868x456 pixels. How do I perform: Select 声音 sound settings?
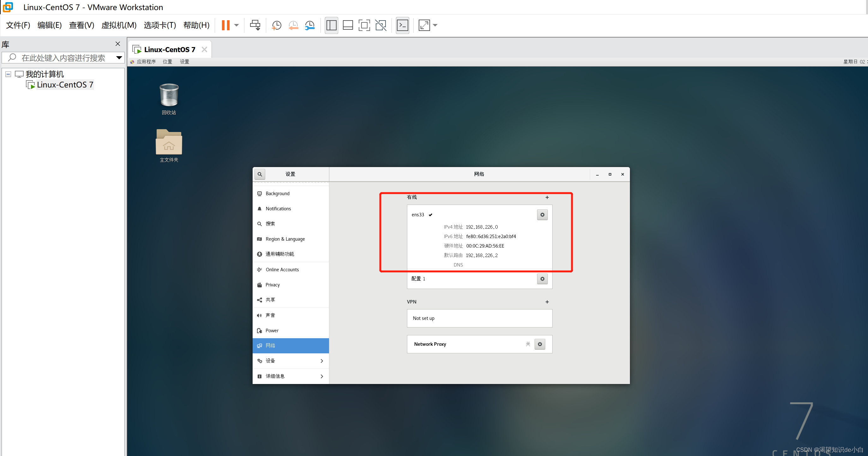(291, 315)
